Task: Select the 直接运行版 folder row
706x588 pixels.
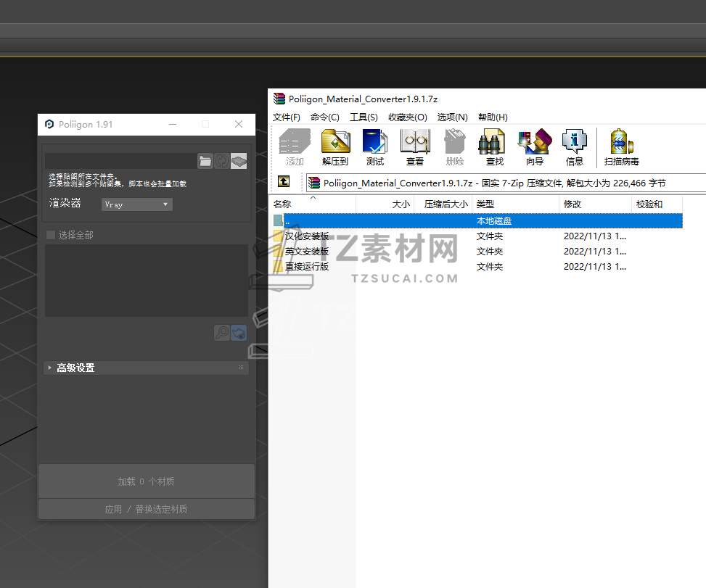Action: click(x=477, y=267)
